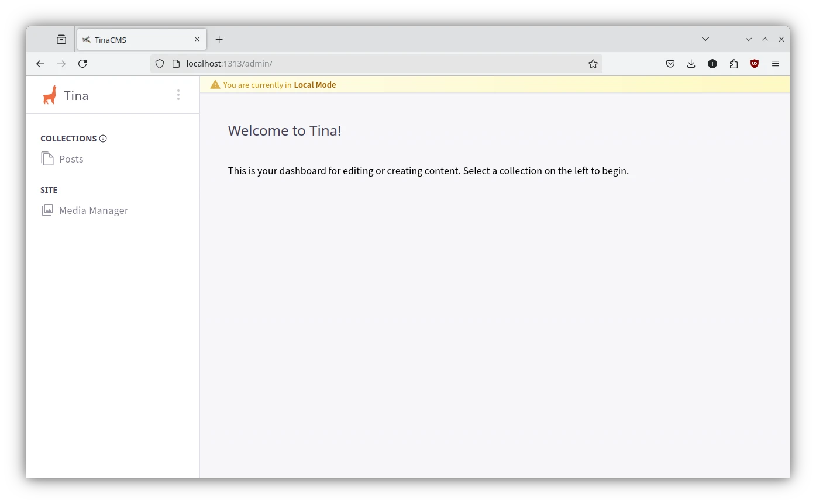Image resolution: width=816 pixels, height=504 pixels.
Task: Open the three-dot menu beside Tina
Action: 178,95
